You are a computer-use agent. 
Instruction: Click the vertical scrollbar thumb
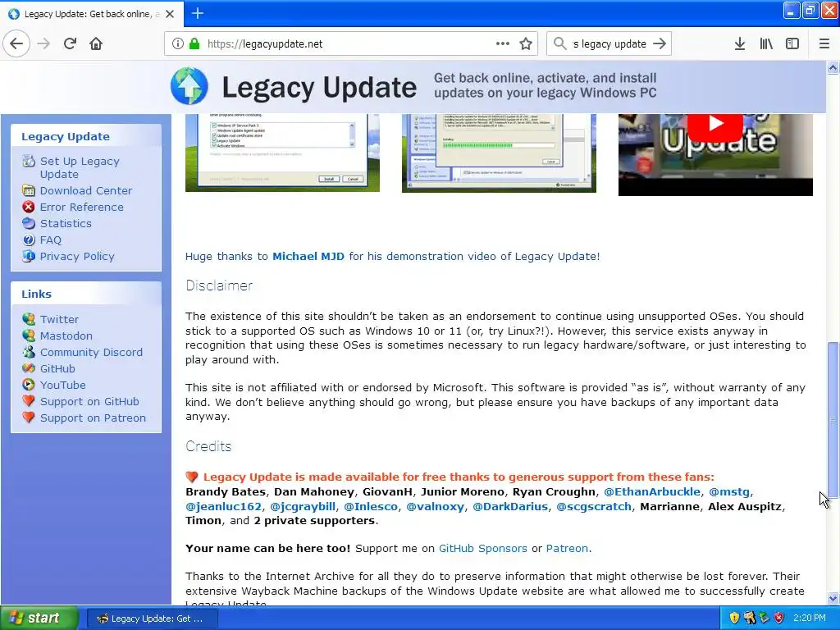(833, 419)
